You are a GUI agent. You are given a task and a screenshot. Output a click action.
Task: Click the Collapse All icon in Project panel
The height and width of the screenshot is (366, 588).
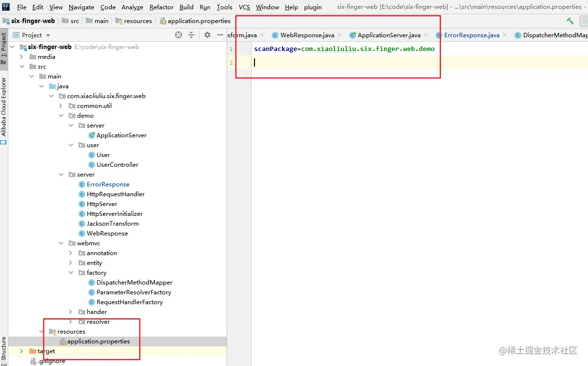(x=191, y=35)
